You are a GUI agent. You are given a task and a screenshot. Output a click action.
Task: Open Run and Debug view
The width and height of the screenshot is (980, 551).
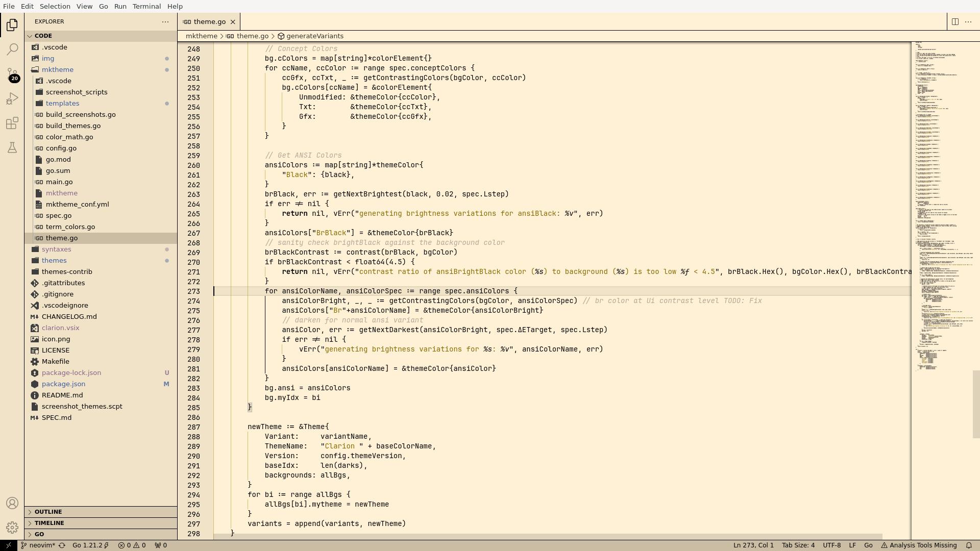[x=12, y=98]
